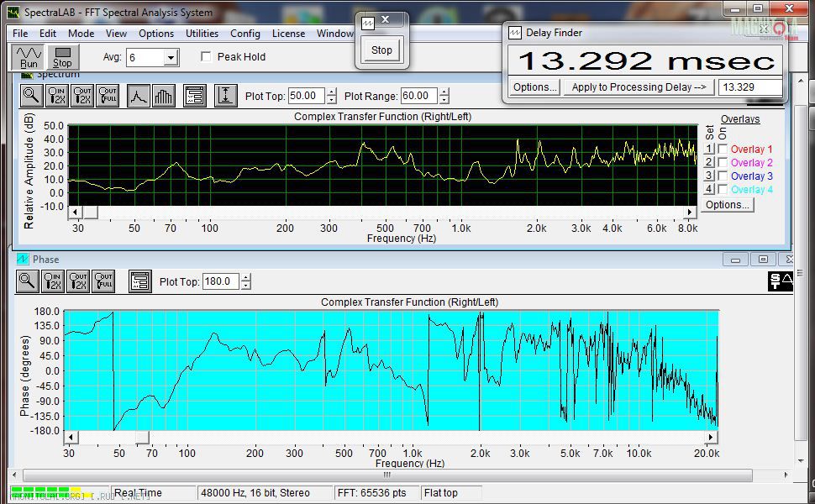The image size is (815, 504).
Task: Click the Spectrum plot left scroll arrow
Action: coord(76,212)
